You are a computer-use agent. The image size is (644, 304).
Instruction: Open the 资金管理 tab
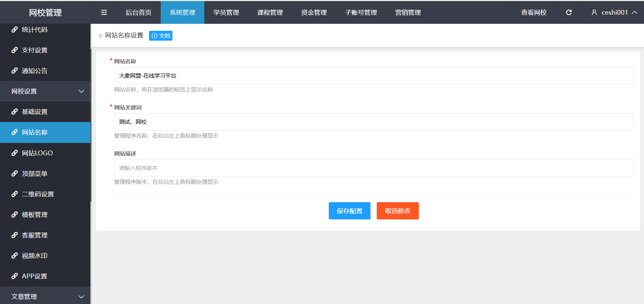[314, 12]
